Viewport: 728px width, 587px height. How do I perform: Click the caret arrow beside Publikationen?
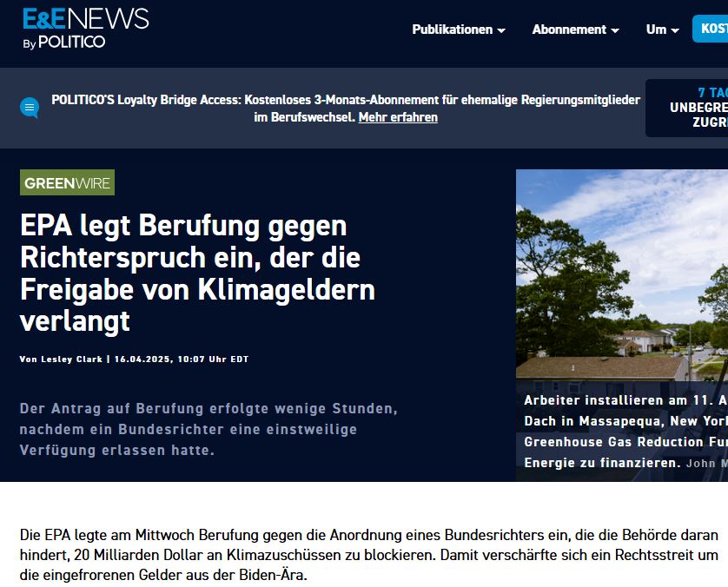pos(501,30)
